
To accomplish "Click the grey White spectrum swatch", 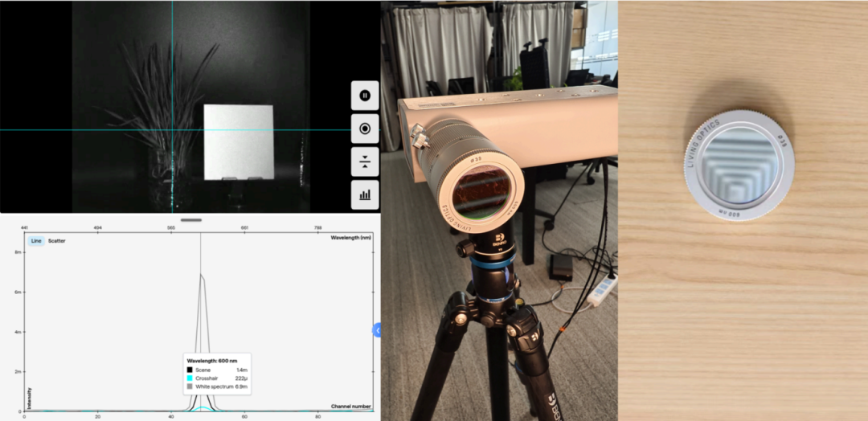I will click(x=190, y=386).
